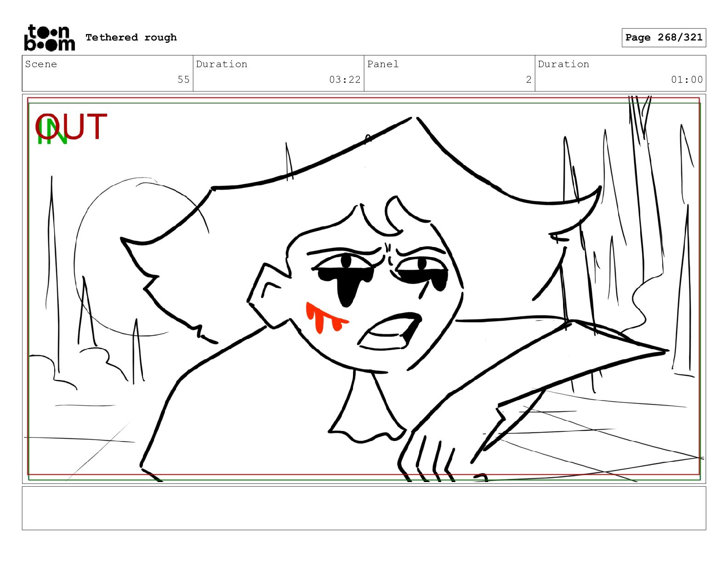Click the 'Scene' header label
Image resolution: width=728 pixels, height=563 pixels.
41,64
